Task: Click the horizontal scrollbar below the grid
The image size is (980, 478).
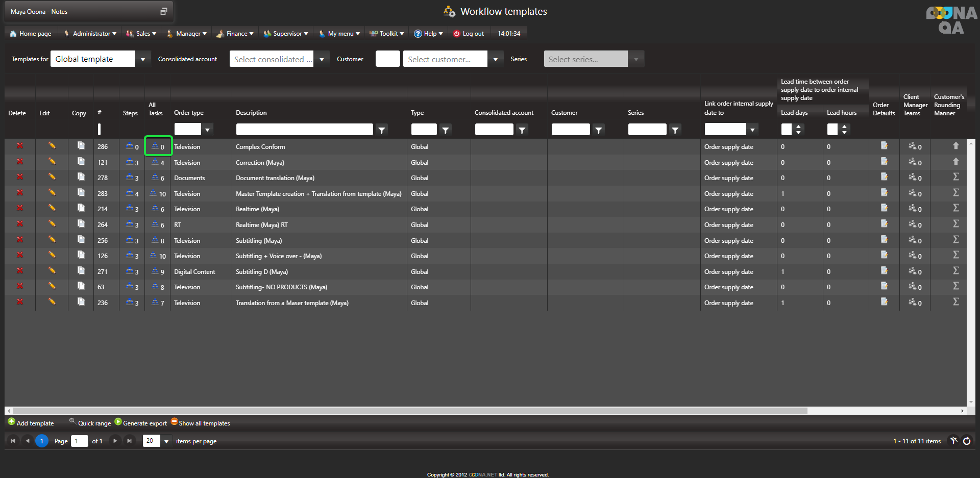Action: click(x=408, y=411)
